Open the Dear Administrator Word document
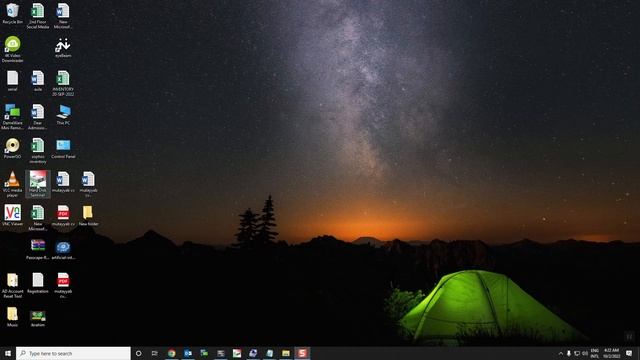 tap(38, 117)
